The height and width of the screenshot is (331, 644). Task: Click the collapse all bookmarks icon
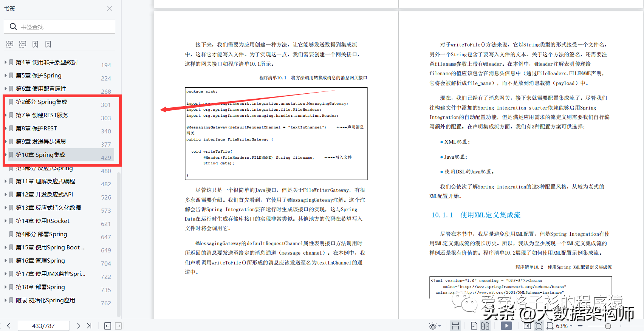coord(23,44)
